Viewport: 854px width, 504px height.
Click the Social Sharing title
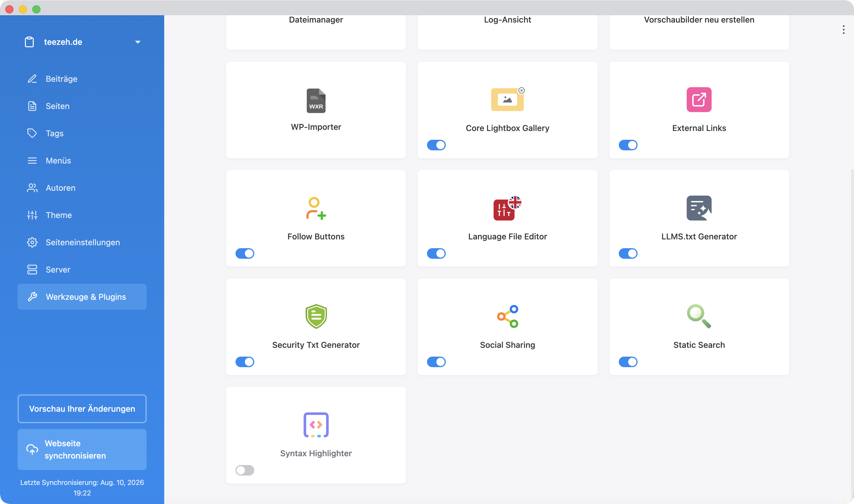[507, 345]
